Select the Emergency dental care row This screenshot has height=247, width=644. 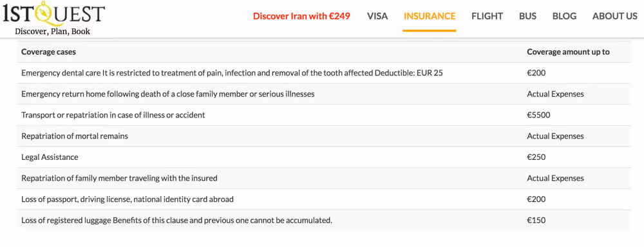tap(324, 73)
